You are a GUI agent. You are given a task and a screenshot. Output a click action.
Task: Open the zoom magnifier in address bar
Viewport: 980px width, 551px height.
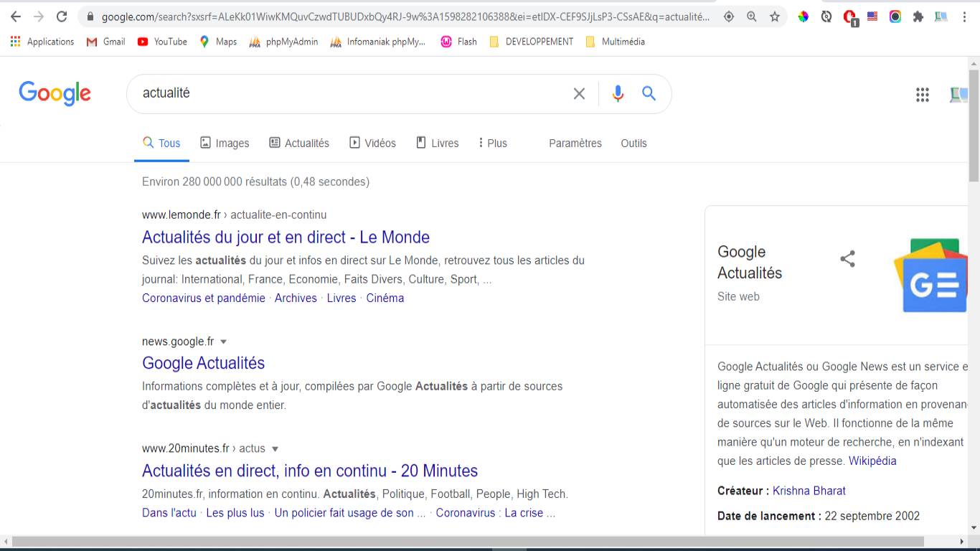pyautogui.click(x=752, y=17)
